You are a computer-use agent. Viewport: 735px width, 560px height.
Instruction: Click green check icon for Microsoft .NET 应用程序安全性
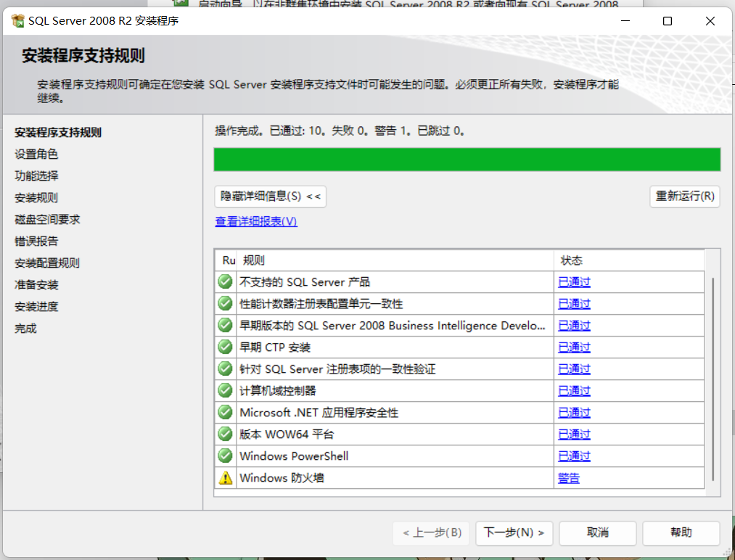click(x=226, y=413)
